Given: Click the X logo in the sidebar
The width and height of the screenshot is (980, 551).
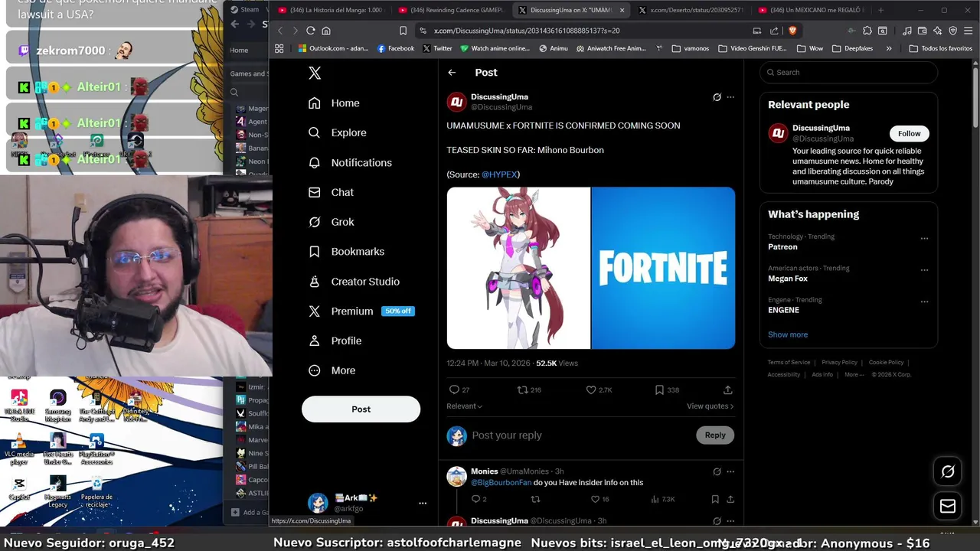Looking at the screenshot, I should (x=315, y=73).
